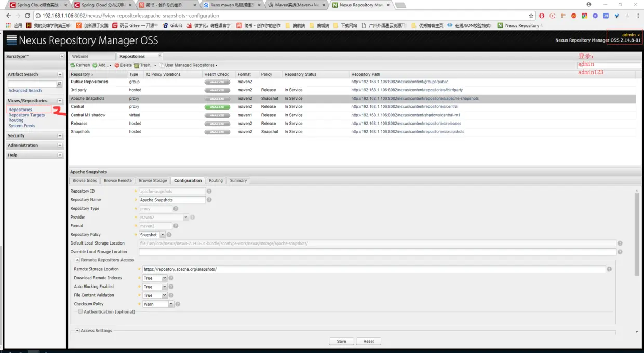The image size is (644, 353).
Task: Click help icon next to Repository ID
Action: coord(209,191)
